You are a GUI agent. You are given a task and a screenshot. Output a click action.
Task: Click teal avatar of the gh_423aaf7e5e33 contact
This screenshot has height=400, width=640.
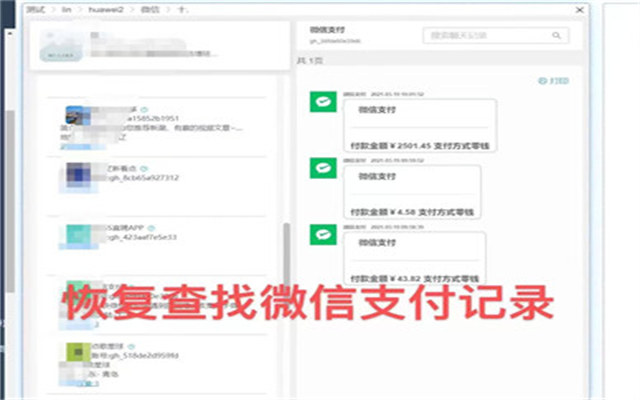[78, 235]
